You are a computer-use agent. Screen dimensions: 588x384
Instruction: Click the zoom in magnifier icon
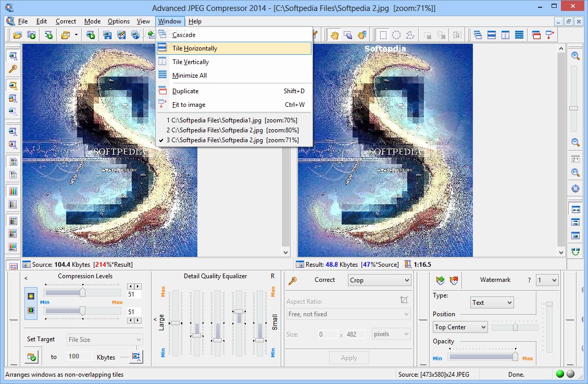(x=576, y=56)
